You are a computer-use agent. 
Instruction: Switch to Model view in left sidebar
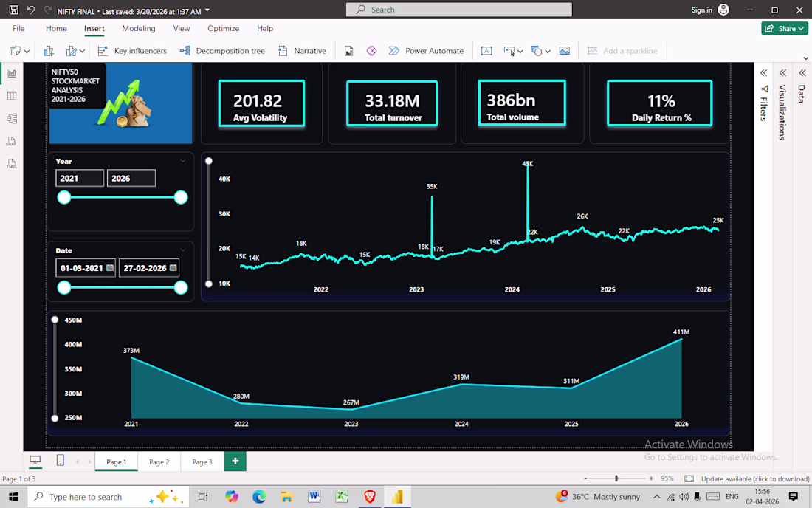coord(11,119)
